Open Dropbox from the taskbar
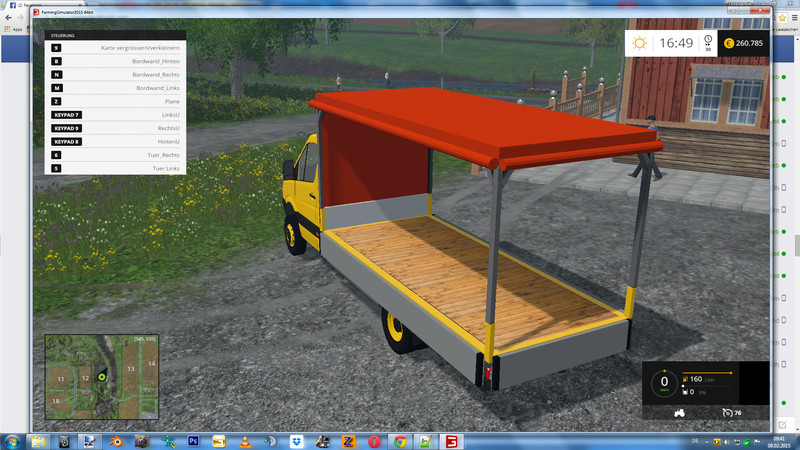This screenshot has width=800, height=450. [x=297, y=441]
